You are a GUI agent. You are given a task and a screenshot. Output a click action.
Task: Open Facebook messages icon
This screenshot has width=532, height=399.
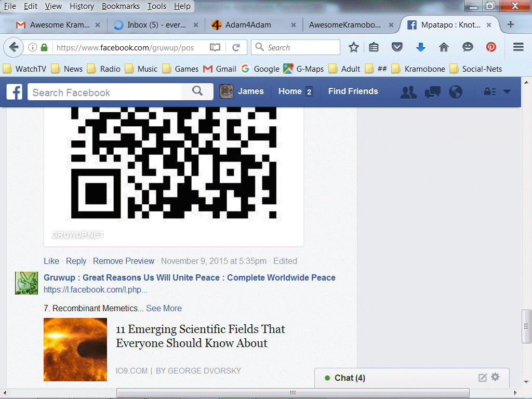tap(433, 92)
